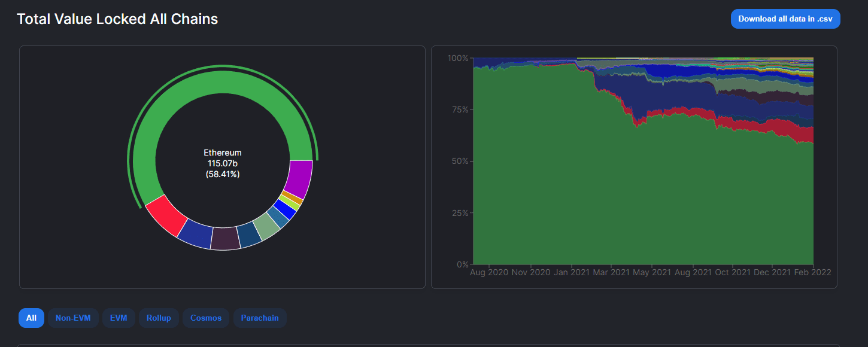Image resolution: width=868 pixels, height=347 pixels.
Task: Switch to the Cosmos category
Action: coord(206,318)
